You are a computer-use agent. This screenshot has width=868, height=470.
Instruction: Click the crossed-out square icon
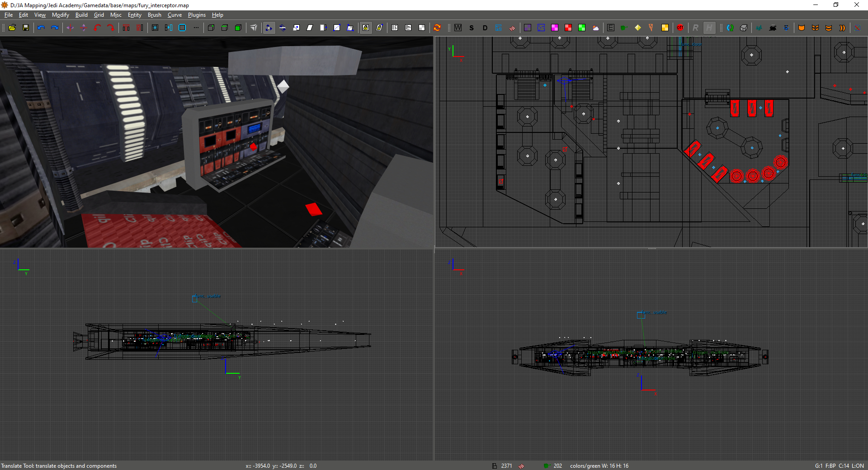pos(858,28)
